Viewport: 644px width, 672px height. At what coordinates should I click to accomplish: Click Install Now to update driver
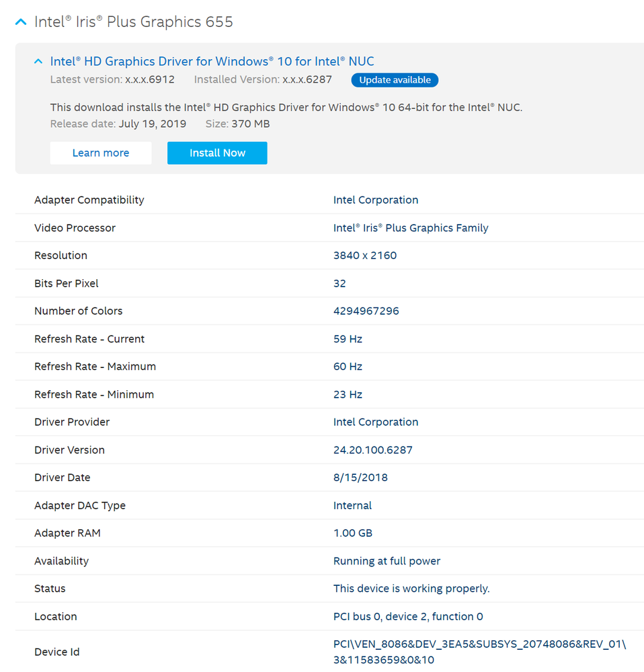[218, 153]
